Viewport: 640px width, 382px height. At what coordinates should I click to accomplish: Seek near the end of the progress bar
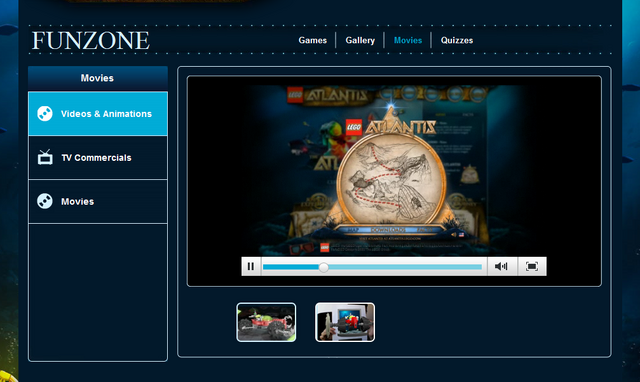coord(476,267)
